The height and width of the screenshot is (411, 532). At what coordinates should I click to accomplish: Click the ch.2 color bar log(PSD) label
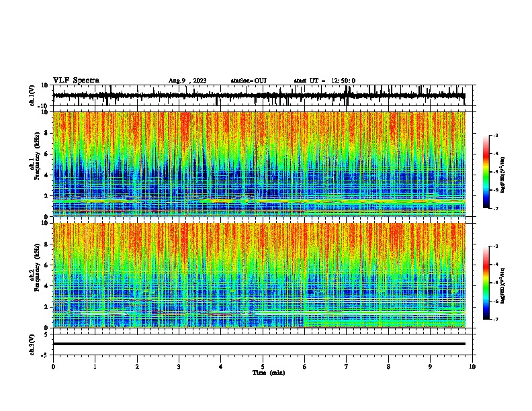coord(502,285)
